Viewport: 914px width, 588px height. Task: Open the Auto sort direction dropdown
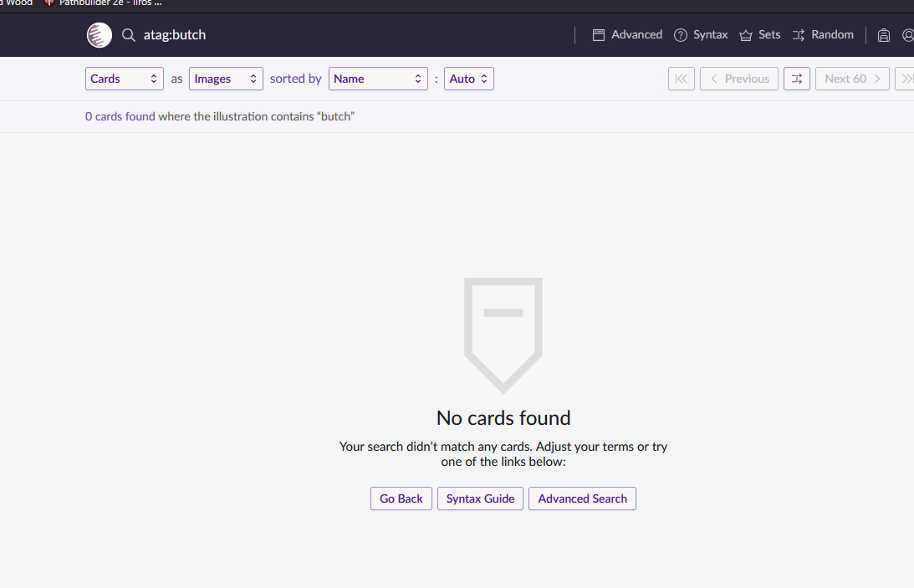click(x=468, y=79)
